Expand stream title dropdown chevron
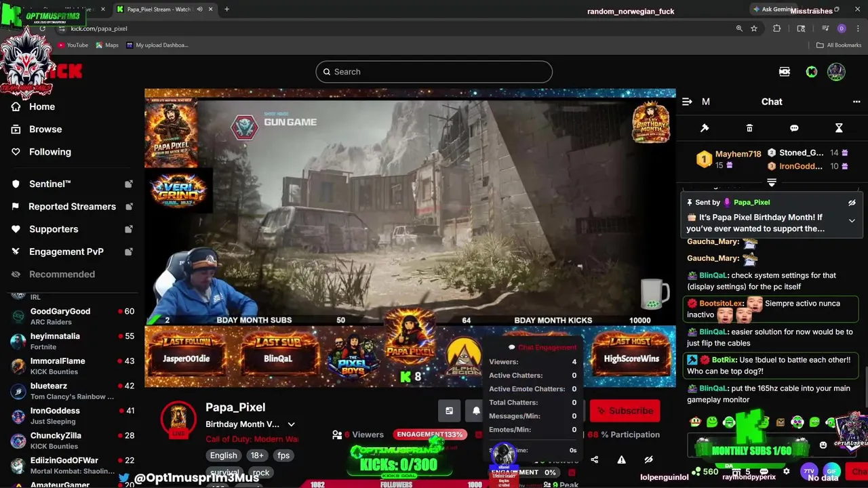 click(291, 424)
